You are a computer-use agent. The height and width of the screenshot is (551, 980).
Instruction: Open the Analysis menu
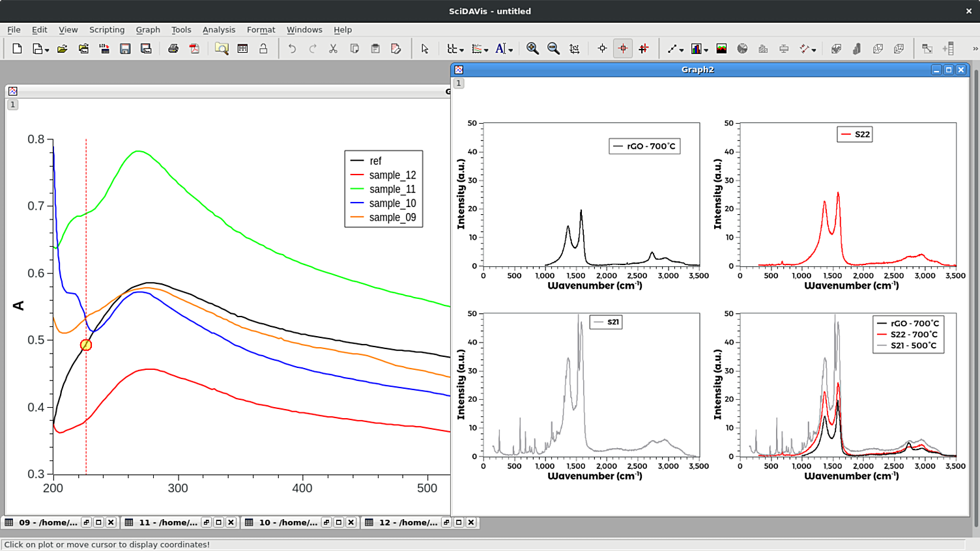click(x=218, y=30)
